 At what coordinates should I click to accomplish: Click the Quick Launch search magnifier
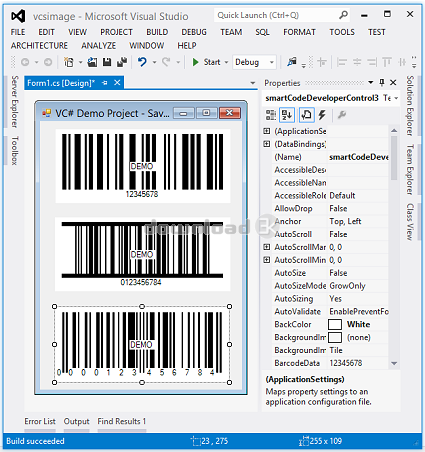(x=343, y=15)
